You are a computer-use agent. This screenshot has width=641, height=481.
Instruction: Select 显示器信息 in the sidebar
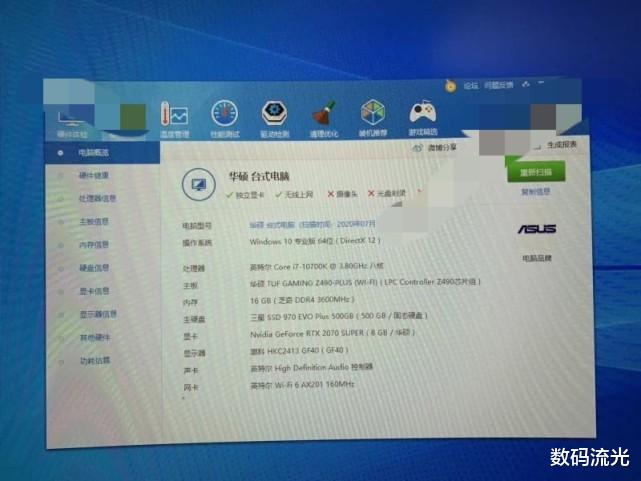click(98, 314)
